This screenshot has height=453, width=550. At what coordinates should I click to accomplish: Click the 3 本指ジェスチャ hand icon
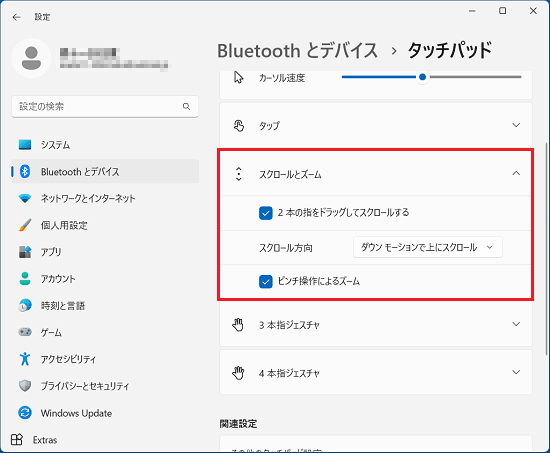[238, 325]
